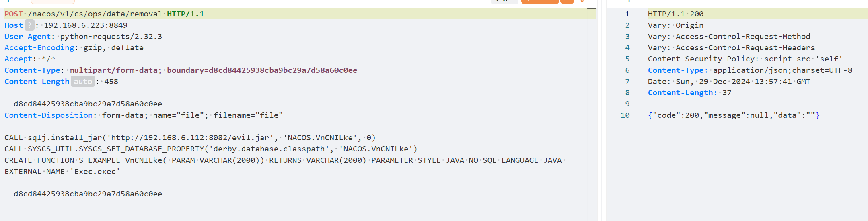Click the HTTP/1.1 200 status line
Viewport: 868px width, 221px height.
click(x=676, y=14)
